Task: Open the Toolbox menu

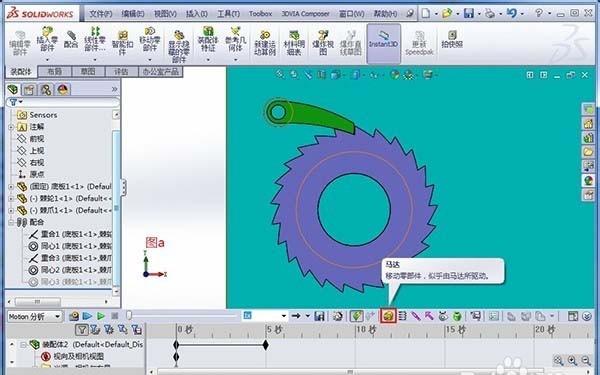Action: click(x=260, y=14)
